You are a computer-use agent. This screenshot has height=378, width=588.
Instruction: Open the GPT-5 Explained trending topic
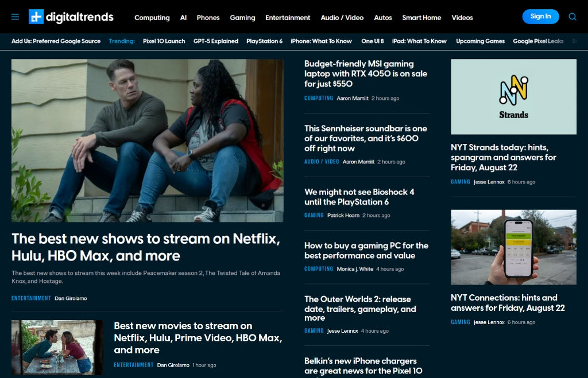coord(216,41)
